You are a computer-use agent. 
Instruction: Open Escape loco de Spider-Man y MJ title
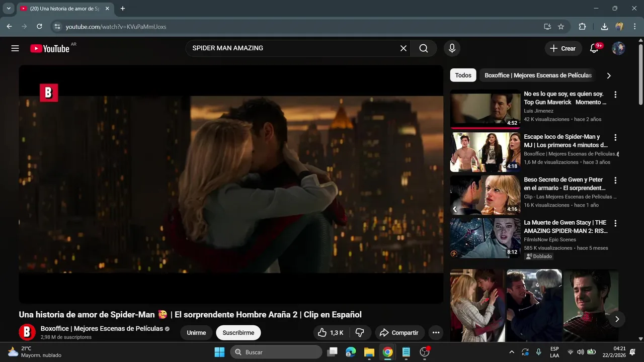(x=566, y=141)
